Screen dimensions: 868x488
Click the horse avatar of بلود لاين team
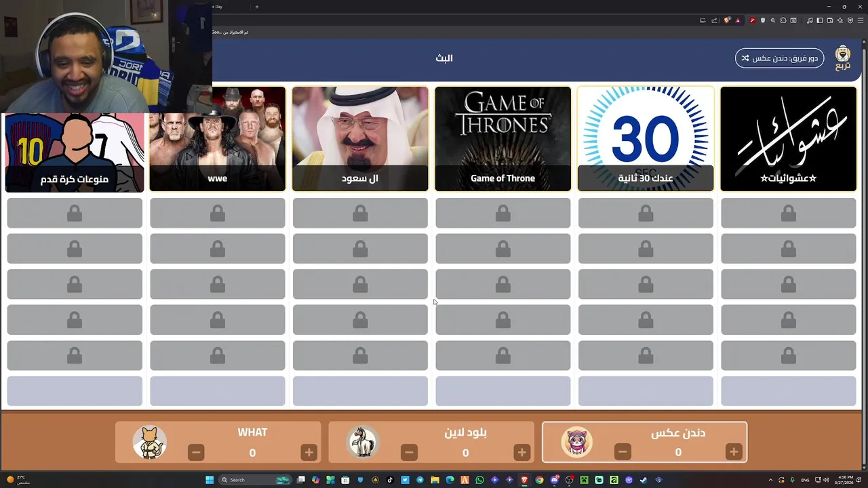[363, 442]
